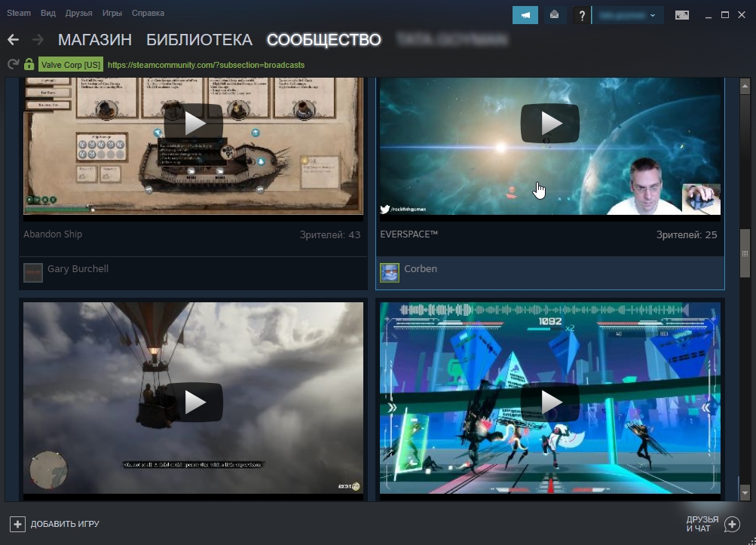
Task: Click Gary Burchell's avatar
Action: click(x=32, y=273)
